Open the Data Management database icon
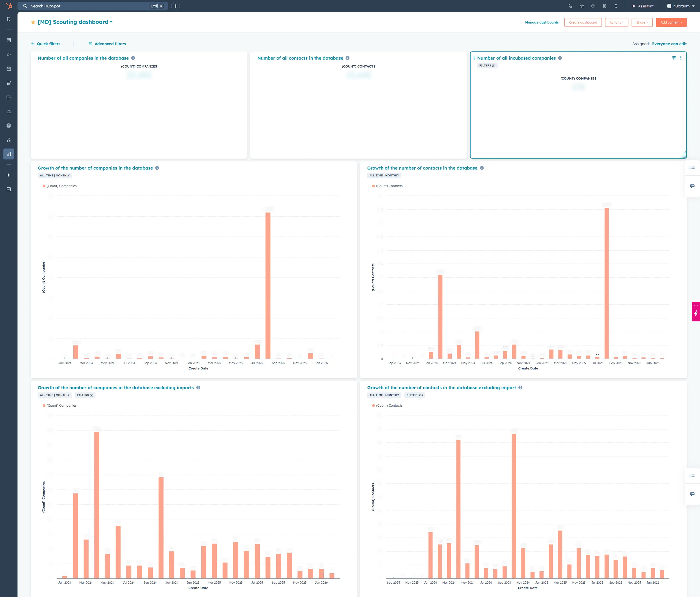Screen dimensions: 700x597 8,125
